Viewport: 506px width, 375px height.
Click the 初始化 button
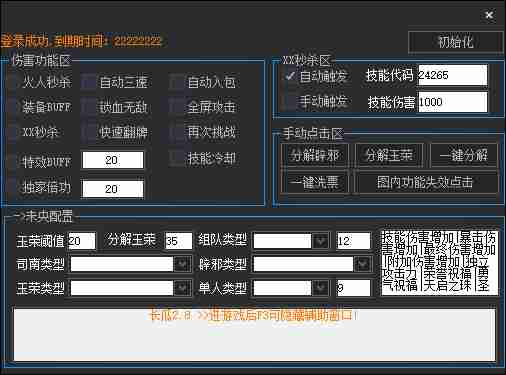pyautogui.click(x=455, y=42)
